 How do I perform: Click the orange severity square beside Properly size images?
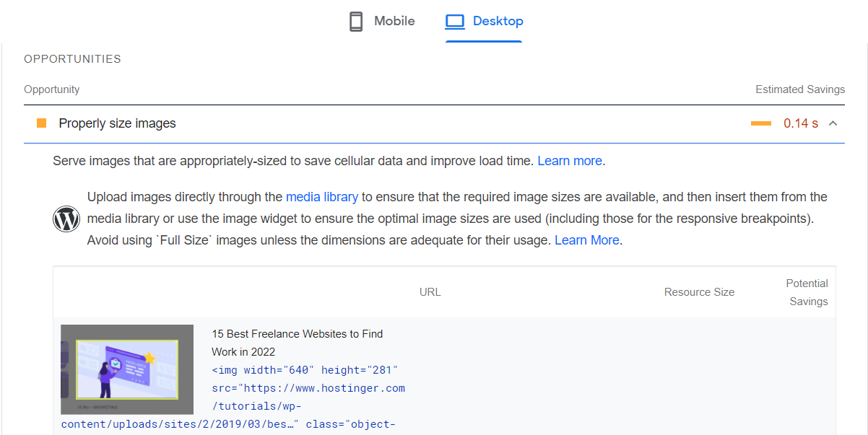(x=41, y=123)
